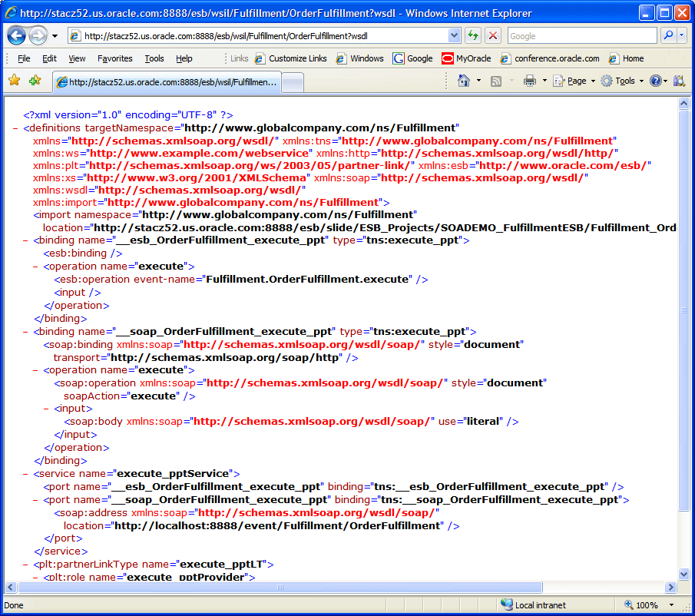This screenshot has width=695, height=616.
Task: Click the Back navigation arrow
Action: tap(16, 36)
